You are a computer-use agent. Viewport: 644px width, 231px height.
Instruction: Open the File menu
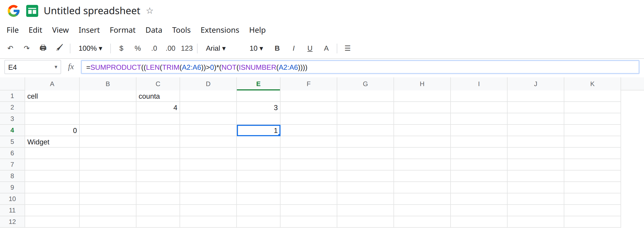(x=13, y=30)
